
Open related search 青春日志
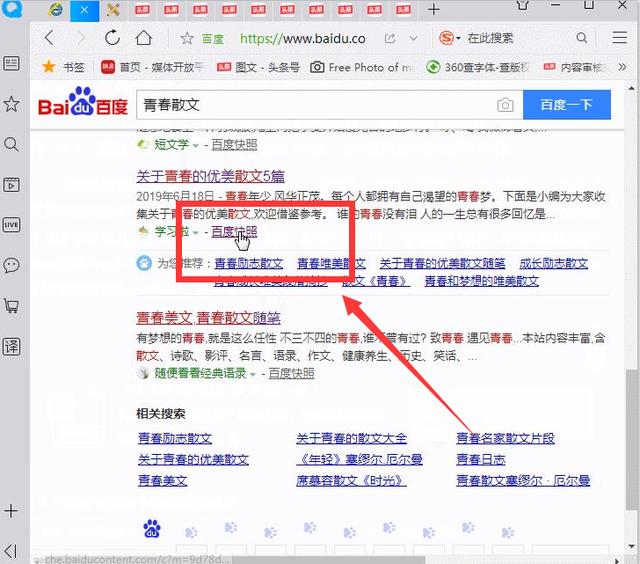[481, 460]
